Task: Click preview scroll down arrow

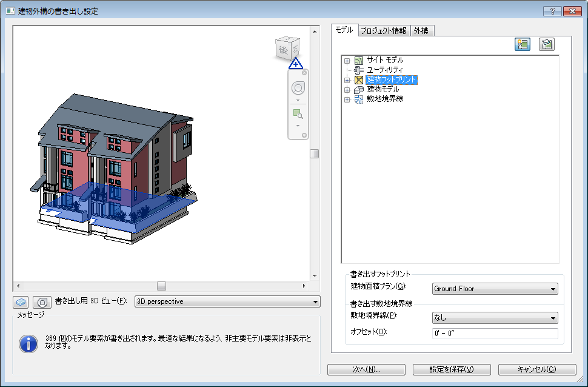Action: coord(315,276)
